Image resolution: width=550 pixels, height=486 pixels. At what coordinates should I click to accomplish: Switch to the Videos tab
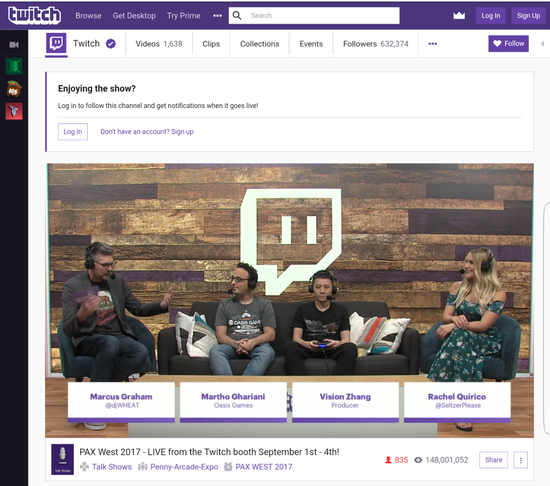click(x=159, y=44)
